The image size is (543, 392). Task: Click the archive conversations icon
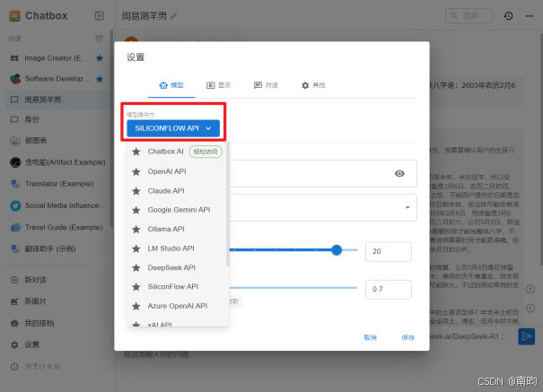point(100,39)
